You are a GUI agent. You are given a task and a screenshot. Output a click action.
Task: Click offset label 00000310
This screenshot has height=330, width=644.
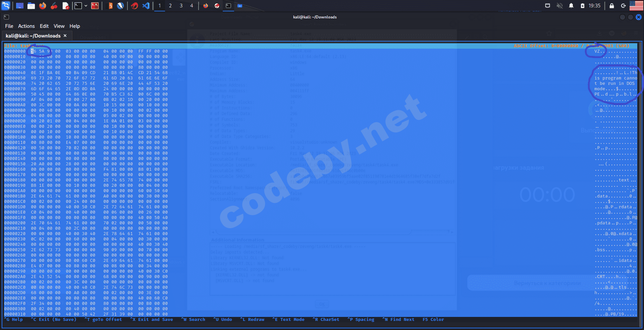tap(15, 314)
